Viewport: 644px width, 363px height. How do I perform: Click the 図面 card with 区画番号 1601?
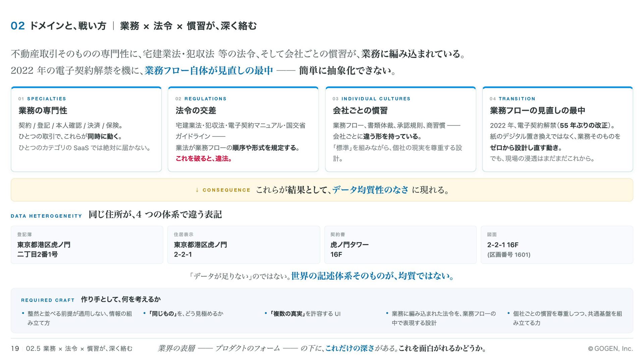[x=557, y=245]
